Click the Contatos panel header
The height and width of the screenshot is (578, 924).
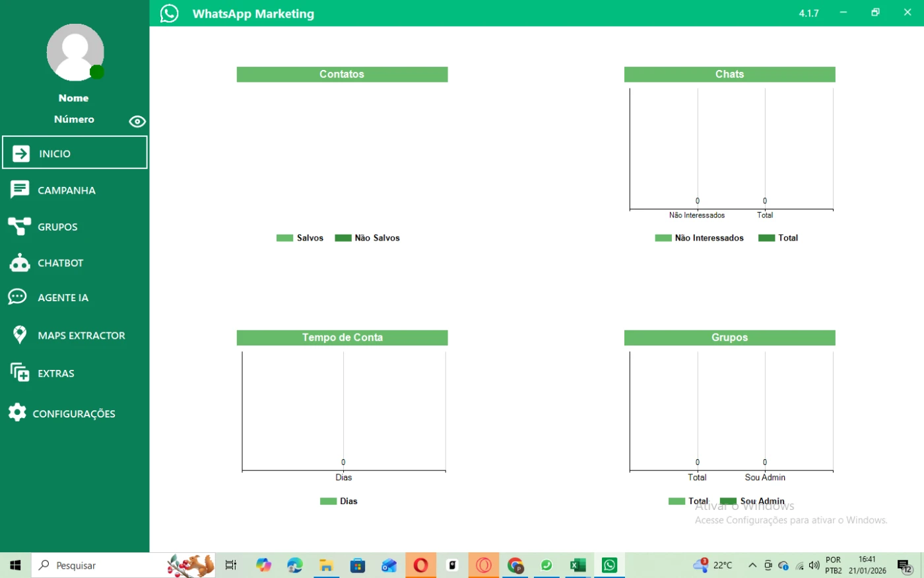[342, 75]
